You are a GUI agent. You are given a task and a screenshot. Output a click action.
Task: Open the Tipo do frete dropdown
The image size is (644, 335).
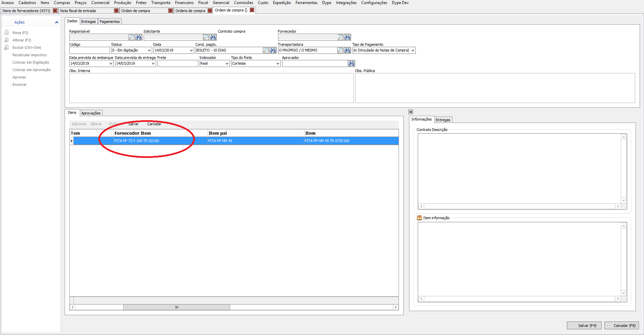[278, 63]
